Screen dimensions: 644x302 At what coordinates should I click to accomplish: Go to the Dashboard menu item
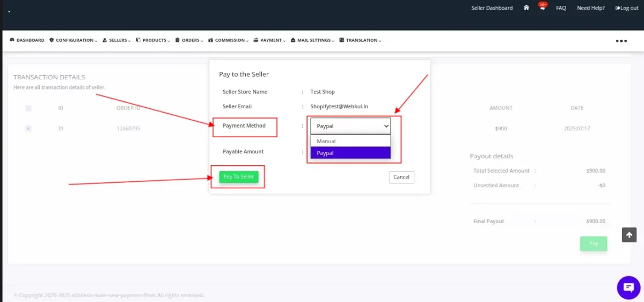[27, 40]
